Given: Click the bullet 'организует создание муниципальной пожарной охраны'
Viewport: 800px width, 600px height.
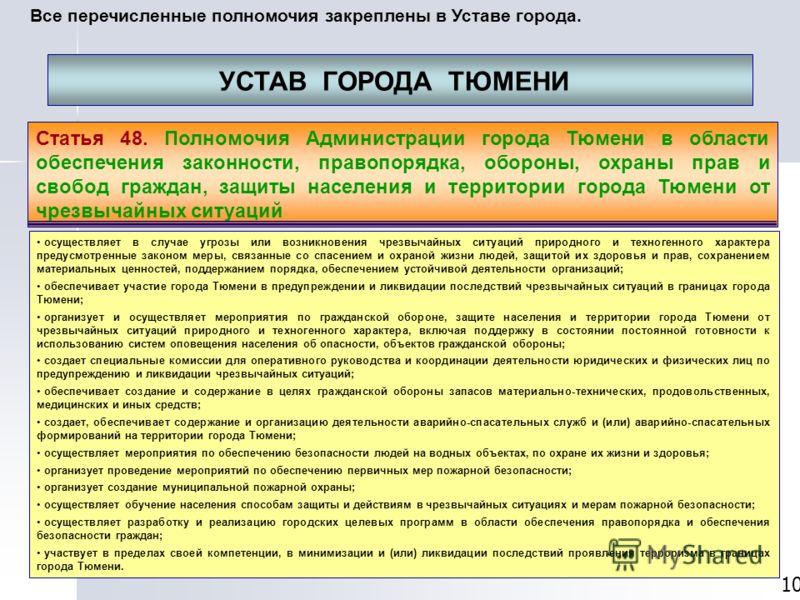Looking at the screenshot, I should pyautogui.click(x=195, y=487).
